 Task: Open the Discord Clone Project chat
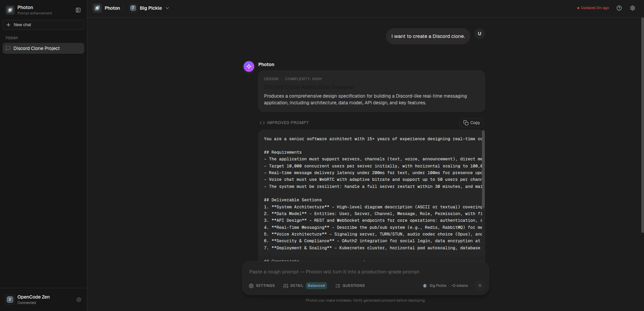(43, 48)
